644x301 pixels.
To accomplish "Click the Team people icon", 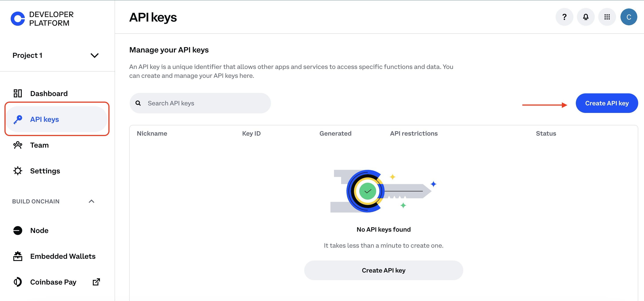I will point(18,145).
